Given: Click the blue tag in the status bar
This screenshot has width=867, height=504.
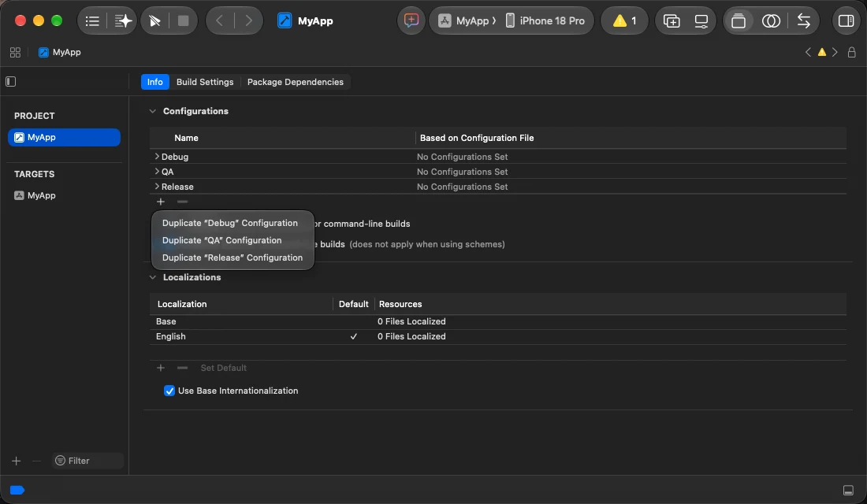Looking at the screenshot, I should tap(17, 490).
